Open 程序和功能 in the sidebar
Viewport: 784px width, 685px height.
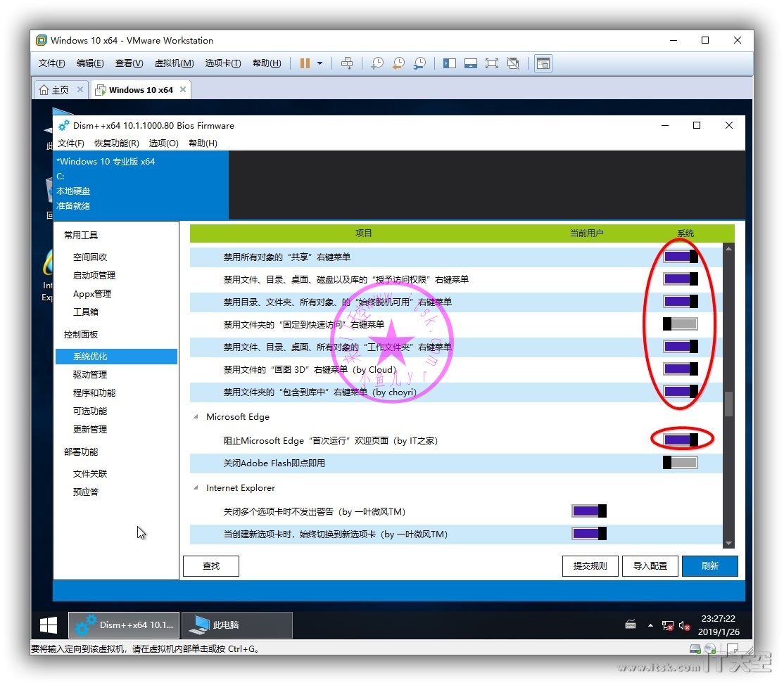tap(94, 392)
